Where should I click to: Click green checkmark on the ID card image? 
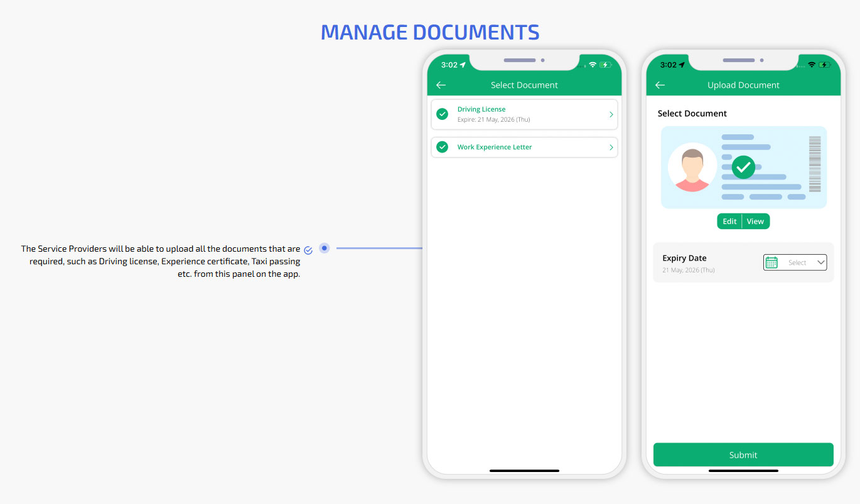743,167
